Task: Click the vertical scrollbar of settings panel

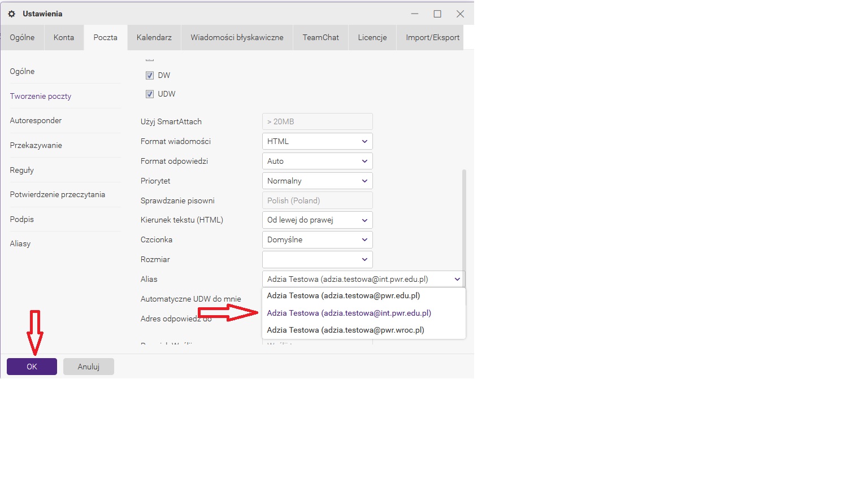Action: [464, 220]
